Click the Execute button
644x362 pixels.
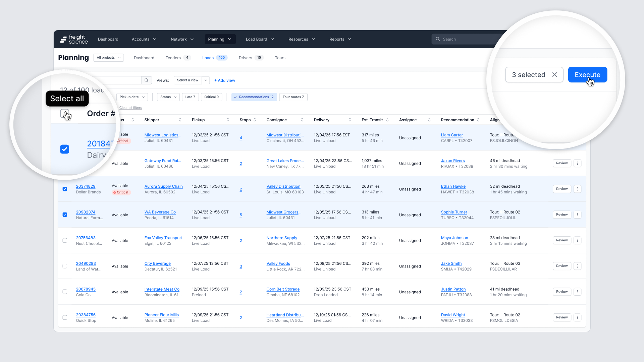tap(587, 75)
